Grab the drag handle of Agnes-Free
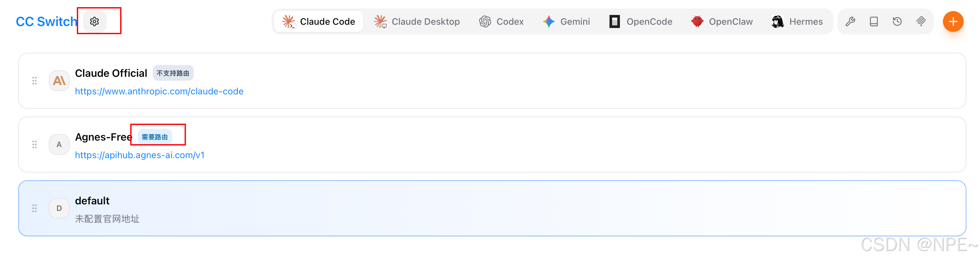The height and width of the screenshot is (261, 980). (35, 144)
